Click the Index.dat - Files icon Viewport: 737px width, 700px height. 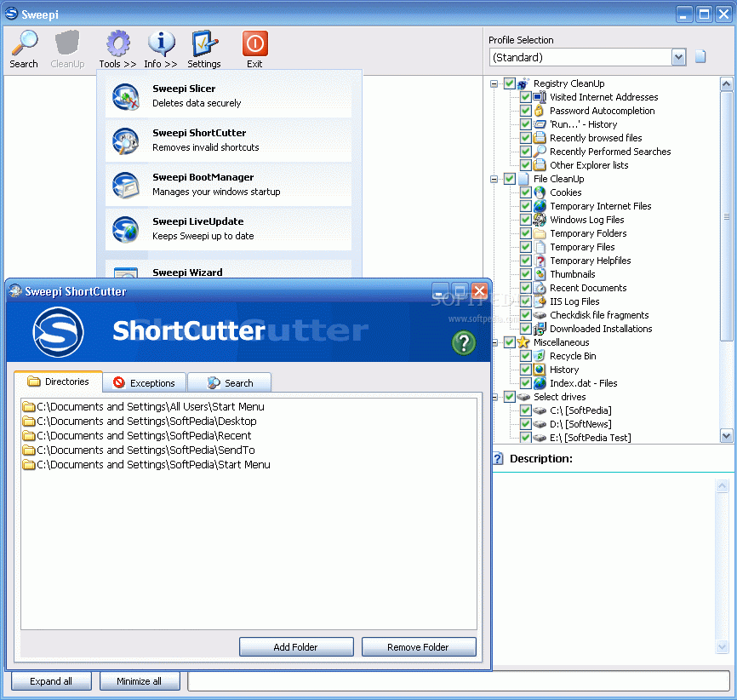pos(540,384)
